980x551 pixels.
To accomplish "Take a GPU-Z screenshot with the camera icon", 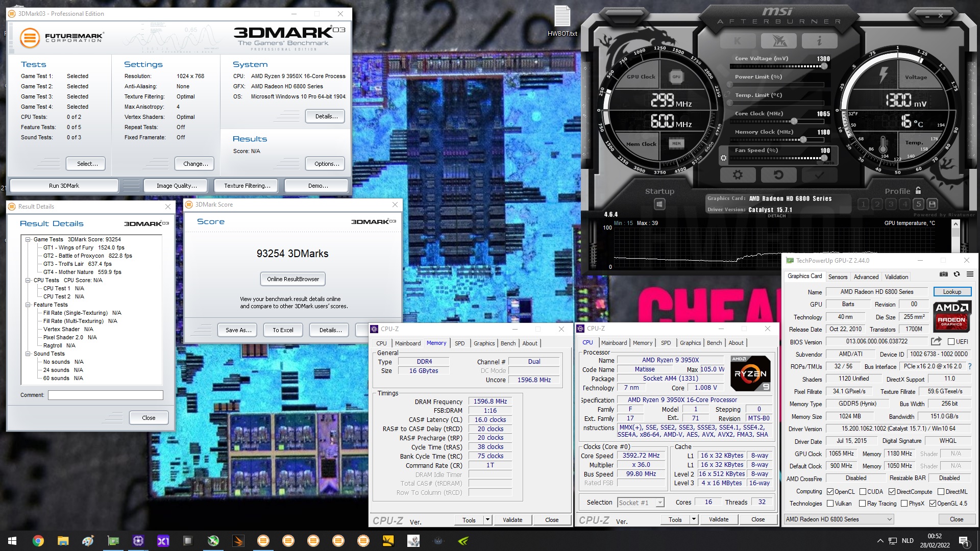I will click(x=944, y=274).
